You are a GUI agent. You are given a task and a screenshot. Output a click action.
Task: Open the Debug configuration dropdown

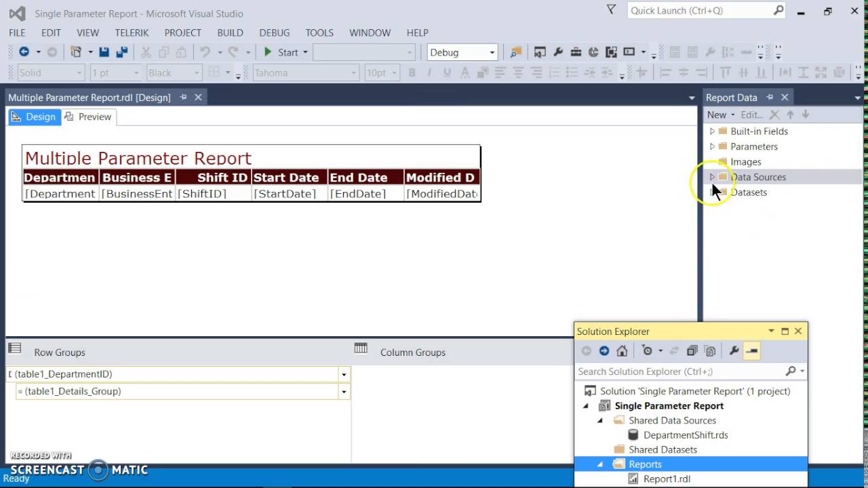tap(492, 52)
